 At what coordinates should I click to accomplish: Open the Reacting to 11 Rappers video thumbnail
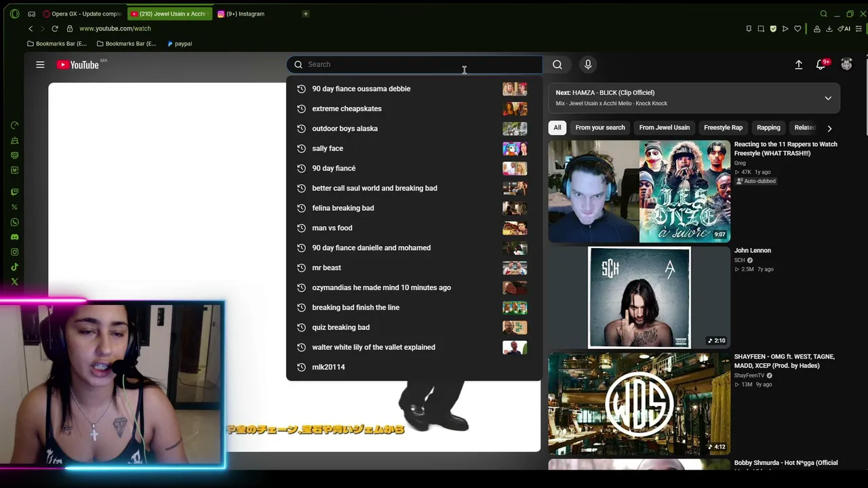click(x=639, y=191)
